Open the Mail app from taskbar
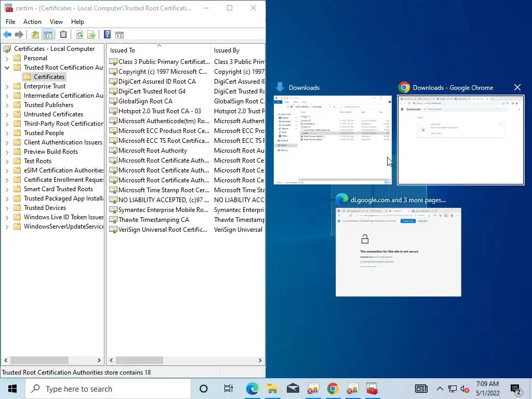Viewport: 532px width, 399px height. click(x=292, y=389)
